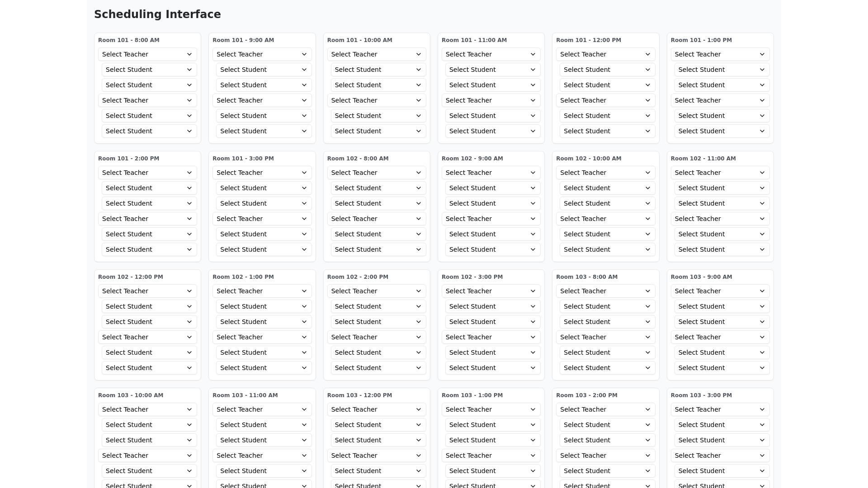868x488 pixels.
Task: Open third student dropdown in Room 102 9:00 AM
Action: click(493, 234)
